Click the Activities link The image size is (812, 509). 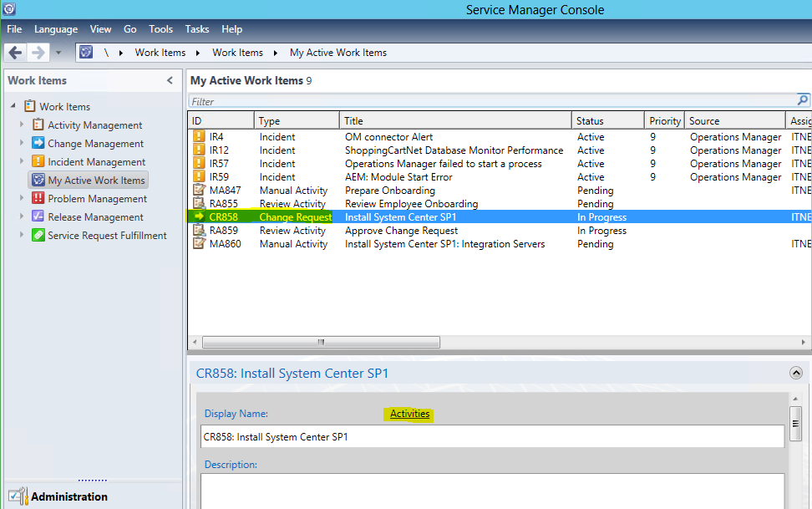click(x=409, y=414)
